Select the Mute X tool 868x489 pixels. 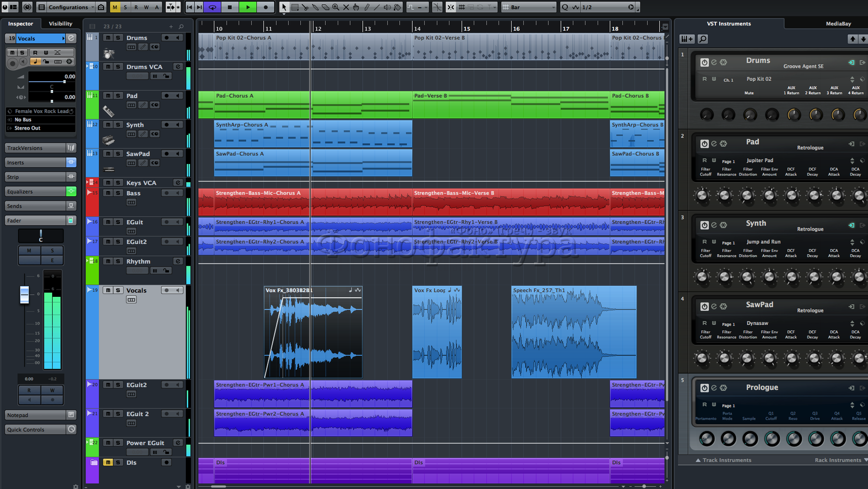346,7
